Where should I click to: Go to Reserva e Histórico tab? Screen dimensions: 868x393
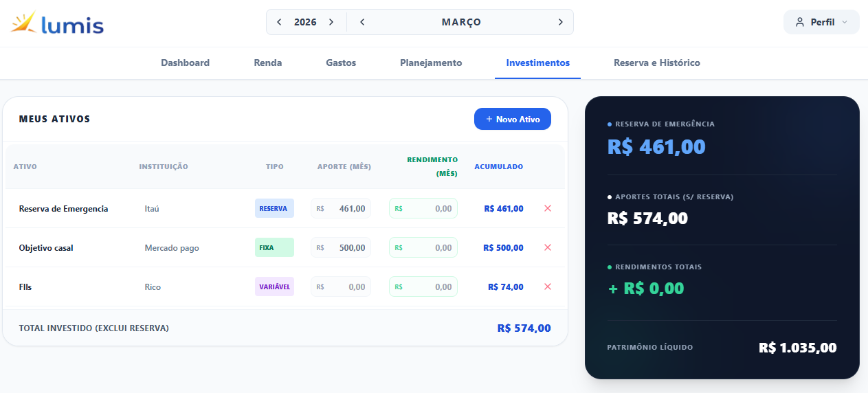point(656,63)
